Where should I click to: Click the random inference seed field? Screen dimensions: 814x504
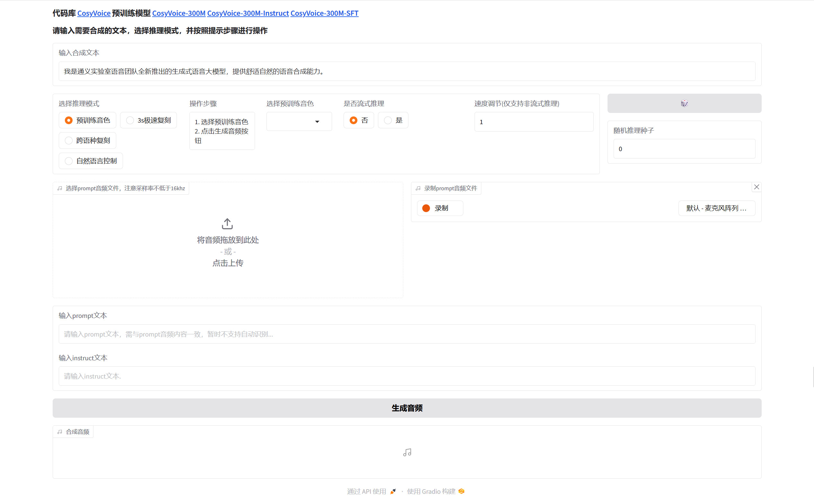[684, 149]
